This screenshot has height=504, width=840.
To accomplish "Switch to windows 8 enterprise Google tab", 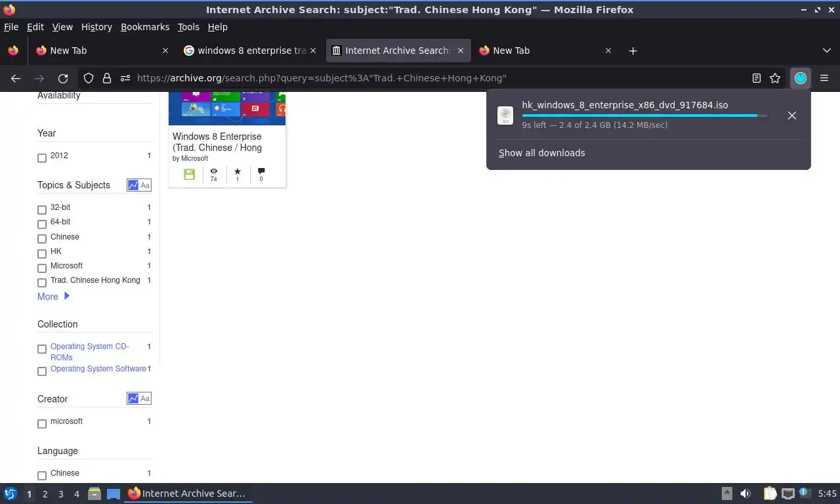I will (x=249, y=51).
